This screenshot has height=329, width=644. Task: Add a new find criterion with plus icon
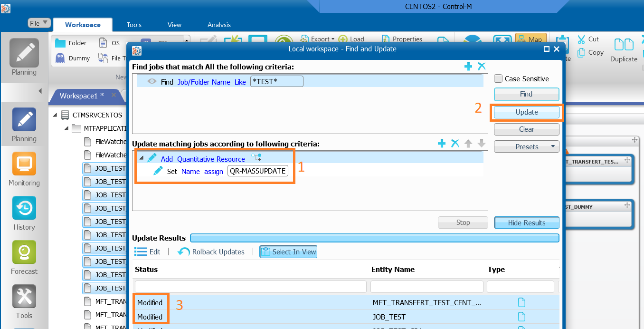468,67
